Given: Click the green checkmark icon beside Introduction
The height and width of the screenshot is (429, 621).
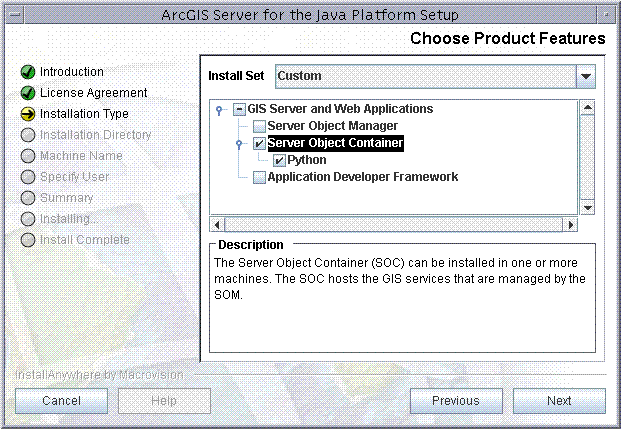Looking at the screenshot, I should (28, 72).
